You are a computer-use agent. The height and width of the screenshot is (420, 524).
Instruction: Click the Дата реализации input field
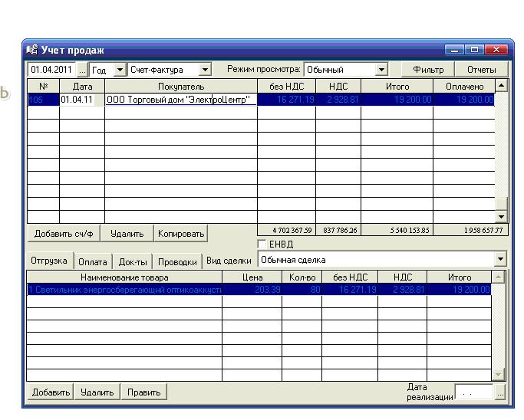pos(474,393)
